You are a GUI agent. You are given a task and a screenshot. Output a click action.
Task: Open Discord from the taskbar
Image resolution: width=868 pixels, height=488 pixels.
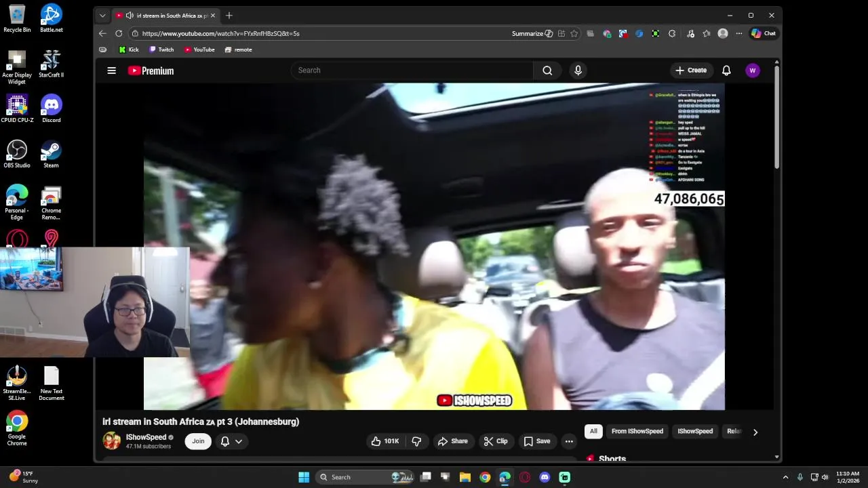click(x=545, y=477)
